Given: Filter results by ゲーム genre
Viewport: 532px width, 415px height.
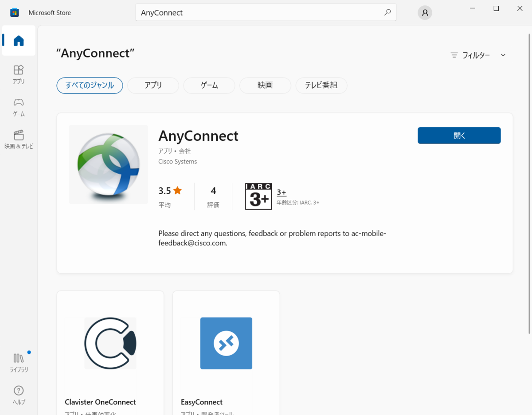Looking at the screenshot, I should [209, 85].
